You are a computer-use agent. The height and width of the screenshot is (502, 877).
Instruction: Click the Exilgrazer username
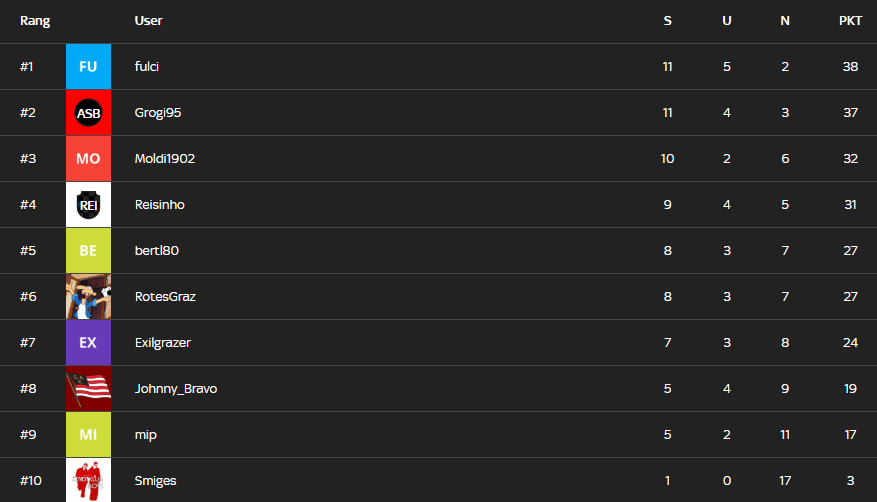coord(163,343)
